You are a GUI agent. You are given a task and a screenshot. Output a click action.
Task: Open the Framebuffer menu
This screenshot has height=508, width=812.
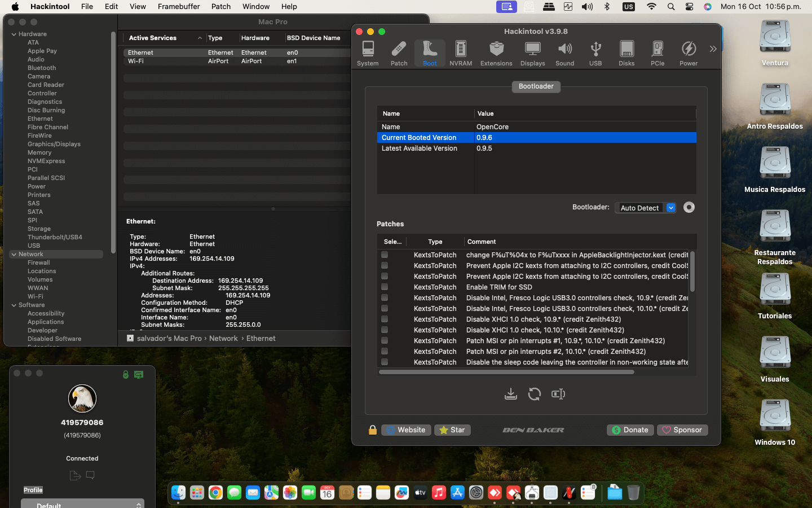click(x=179, y=7)
